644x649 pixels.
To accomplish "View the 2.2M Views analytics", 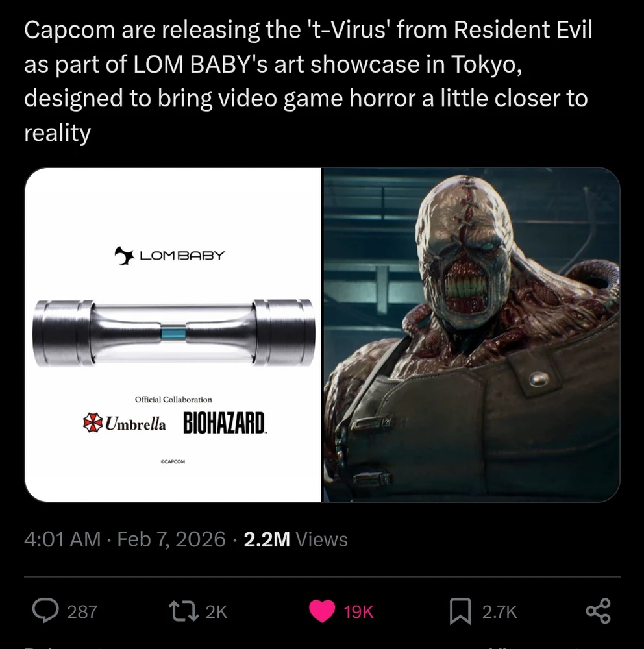I will pos(295,539).
